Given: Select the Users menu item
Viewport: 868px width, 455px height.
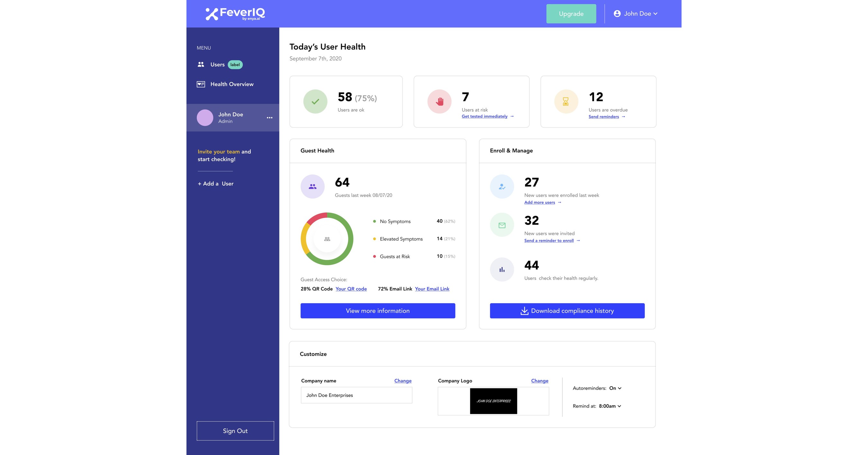Looking at the screenshot, I should (x=217, y=64).
